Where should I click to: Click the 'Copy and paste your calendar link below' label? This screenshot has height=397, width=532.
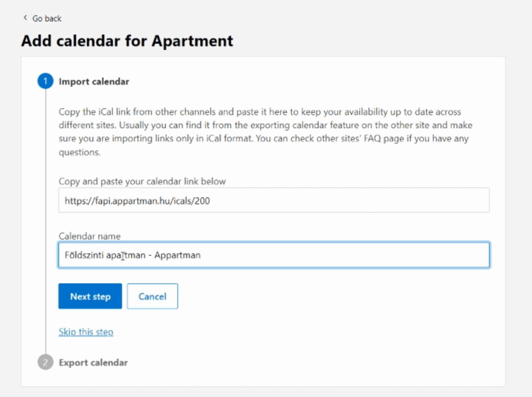142,181
